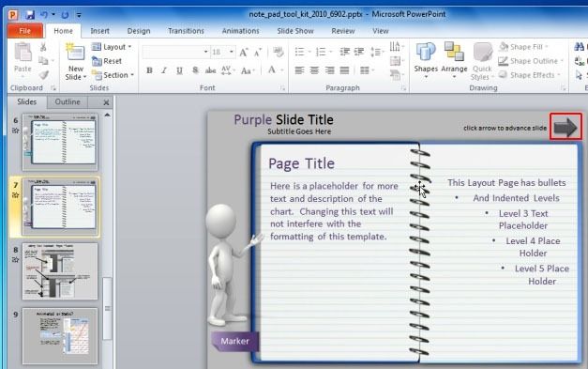This screenshot has height=369, width=588.
Task: Open the Layout dropdown
Action: click(x=113, y=47)
